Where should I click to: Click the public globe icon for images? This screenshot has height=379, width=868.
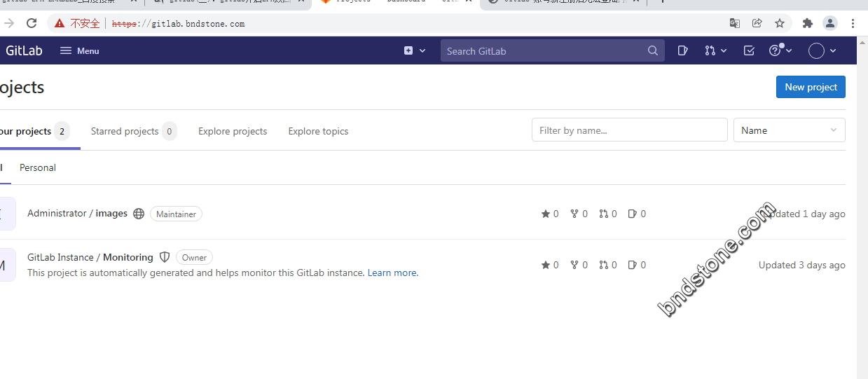[139, 214]
